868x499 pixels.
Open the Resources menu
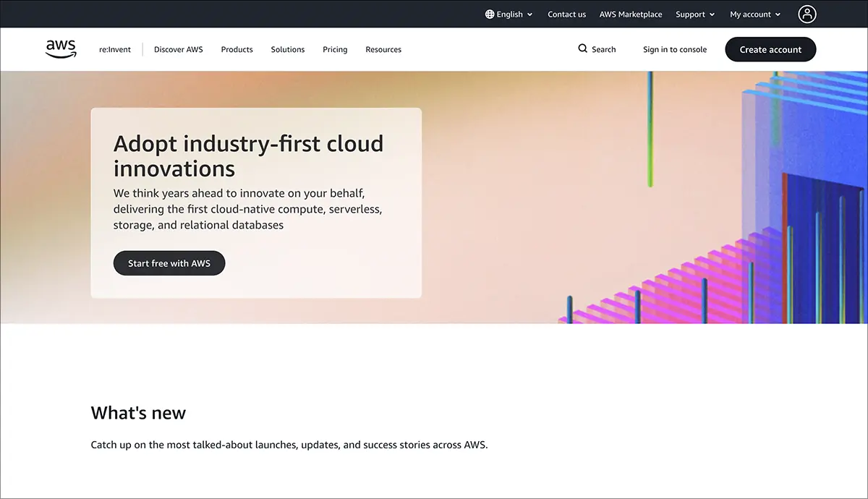click(383, 49)
